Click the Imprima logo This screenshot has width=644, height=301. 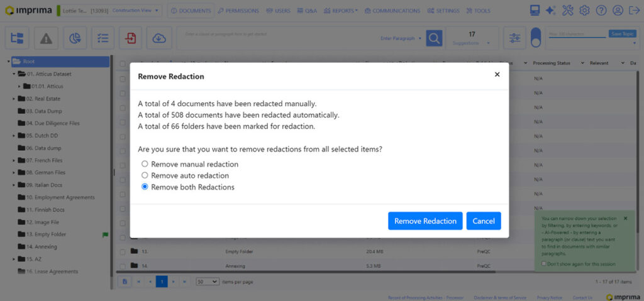(28, 11)
